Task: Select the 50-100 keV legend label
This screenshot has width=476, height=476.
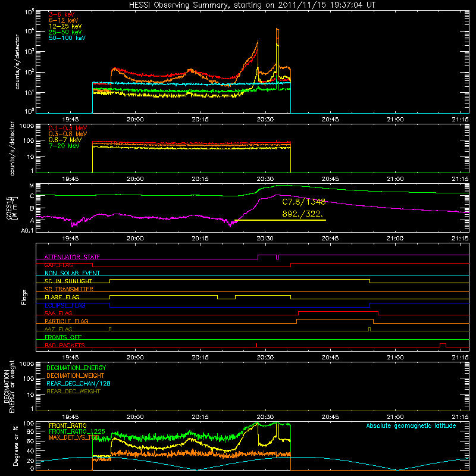Action: [x=67, y=38]
